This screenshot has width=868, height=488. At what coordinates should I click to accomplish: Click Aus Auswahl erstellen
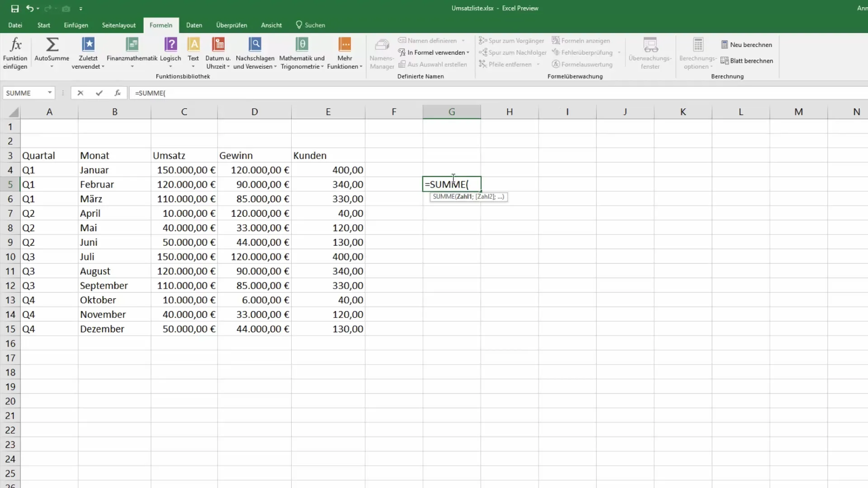tap(433, 65)
